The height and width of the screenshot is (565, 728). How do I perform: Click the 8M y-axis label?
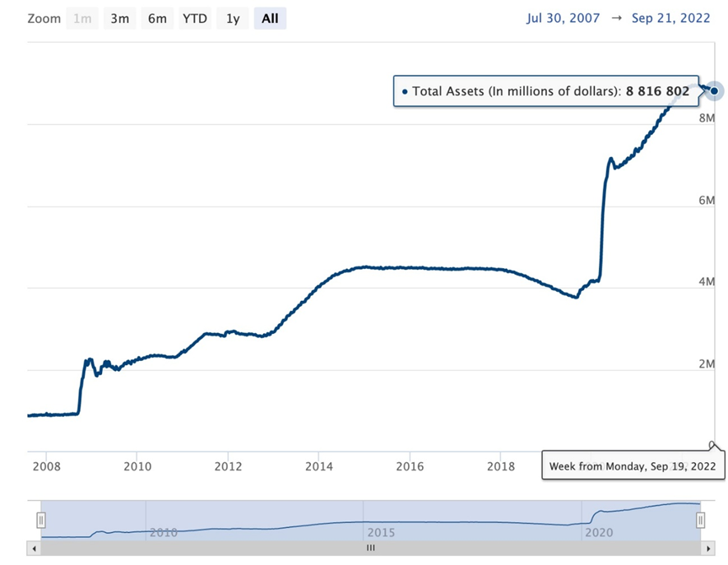pyautogui.click(x=707, y=118)
